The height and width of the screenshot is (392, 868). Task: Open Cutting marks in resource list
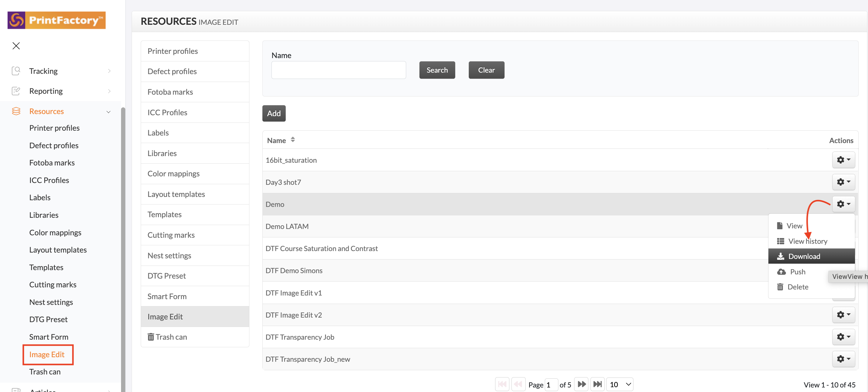tap(195, 235)
